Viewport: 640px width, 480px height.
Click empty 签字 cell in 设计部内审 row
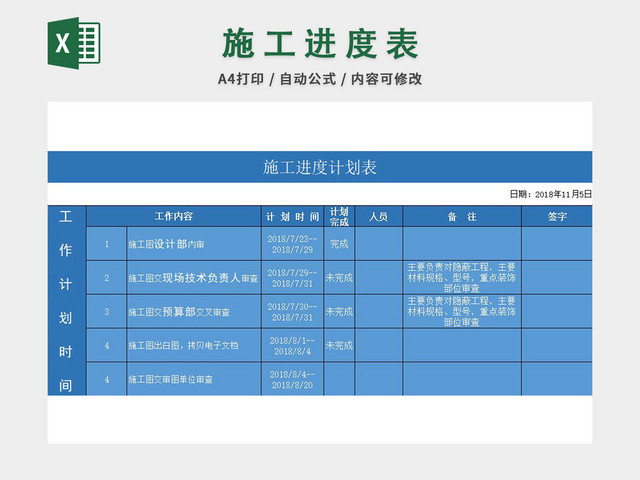[557, 244]
